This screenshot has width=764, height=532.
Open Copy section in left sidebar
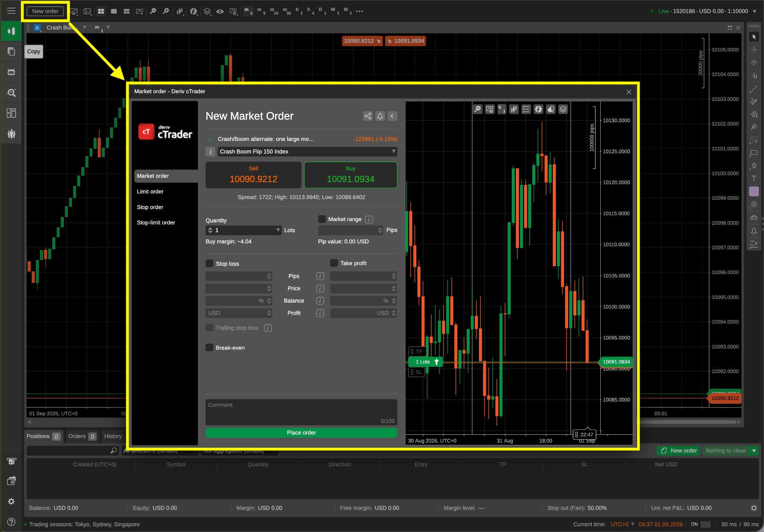[x=11, y=51]
